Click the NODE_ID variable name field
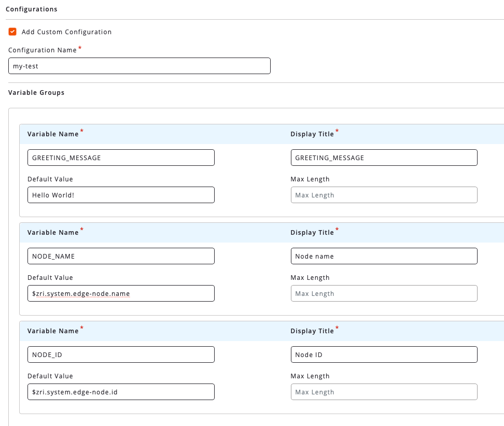 click(121, 354)
